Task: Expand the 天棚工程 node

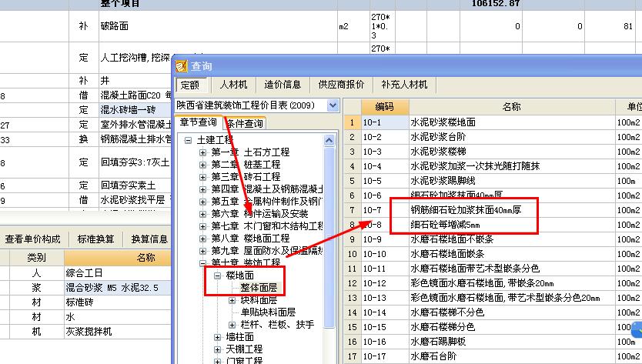Action: pyautogui.click(x=217, y=349)
